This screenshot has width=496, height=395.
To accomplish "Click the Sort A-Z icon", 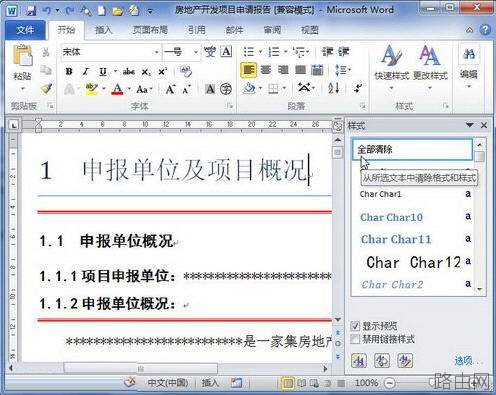I will (x=334, y=88).
